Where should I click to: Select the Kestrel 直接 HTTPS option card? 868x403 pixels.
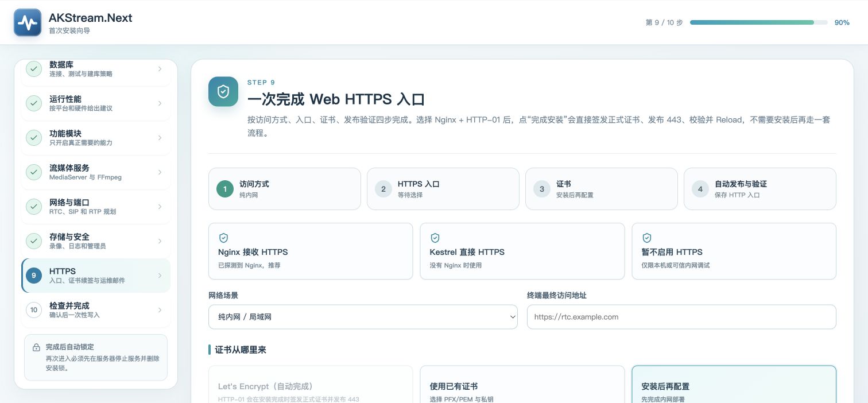[522, 251]
